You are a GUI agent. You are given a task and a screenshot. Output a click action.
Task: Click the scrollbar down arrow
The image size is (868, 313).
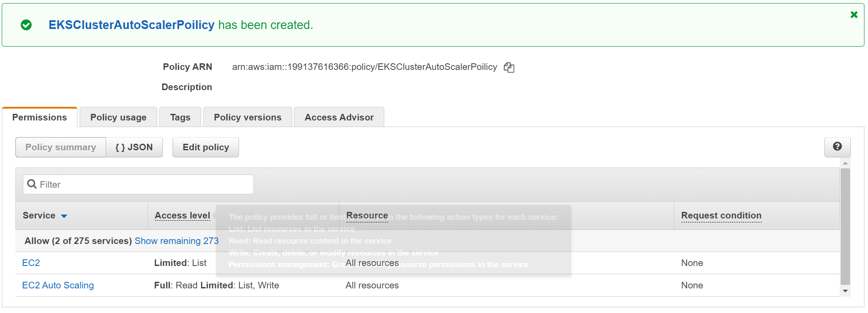(845, 291)
